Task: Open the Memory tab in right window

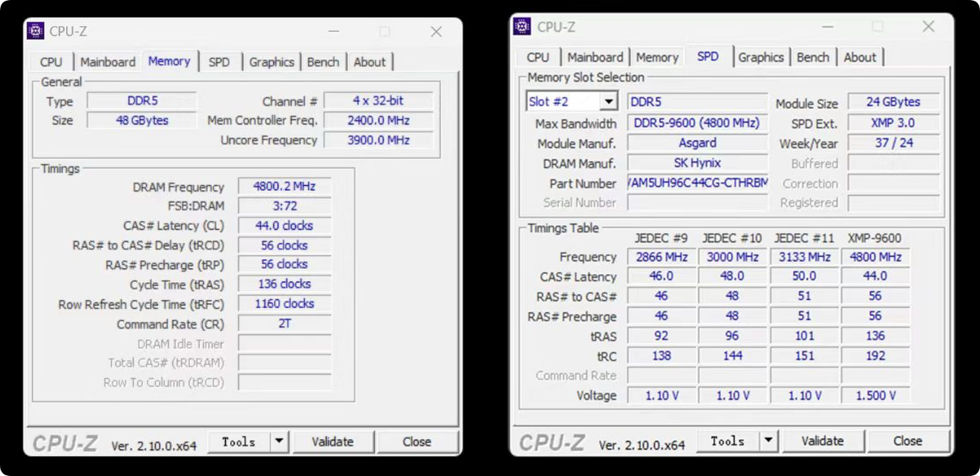Action: 657,57
